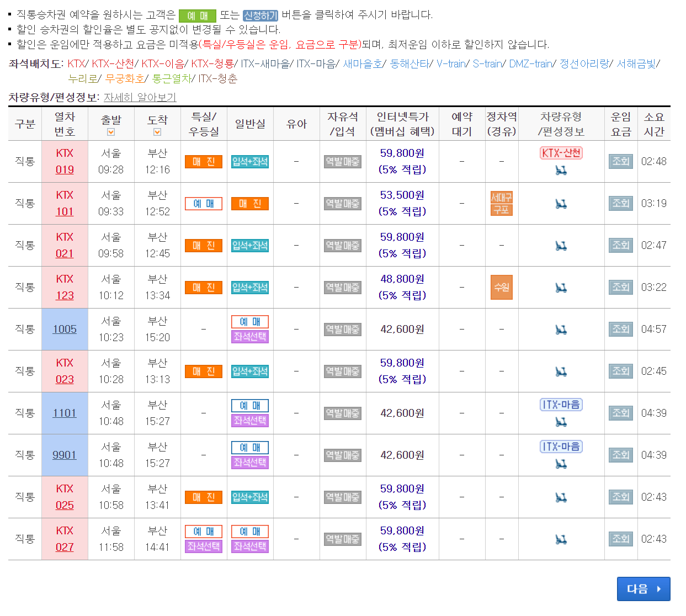This screenshot has height=616, width=686.
Task: Open car layout icon for KTX 025
Action: click(x=561, y=497)
